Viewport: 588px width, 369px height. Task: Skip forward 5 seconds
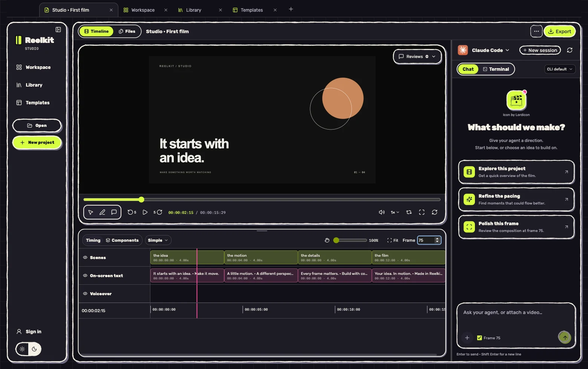(158, 212)
